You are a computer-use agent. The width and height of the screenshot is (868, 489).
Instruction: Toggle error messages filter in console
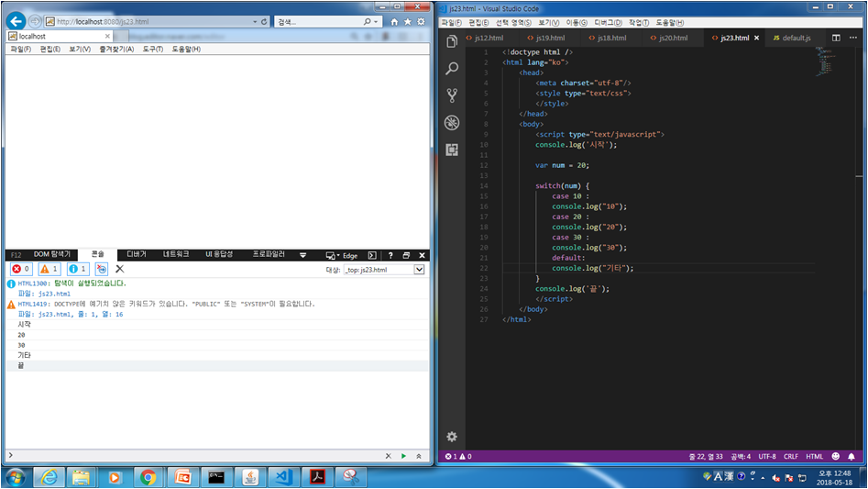pos(21,269)
